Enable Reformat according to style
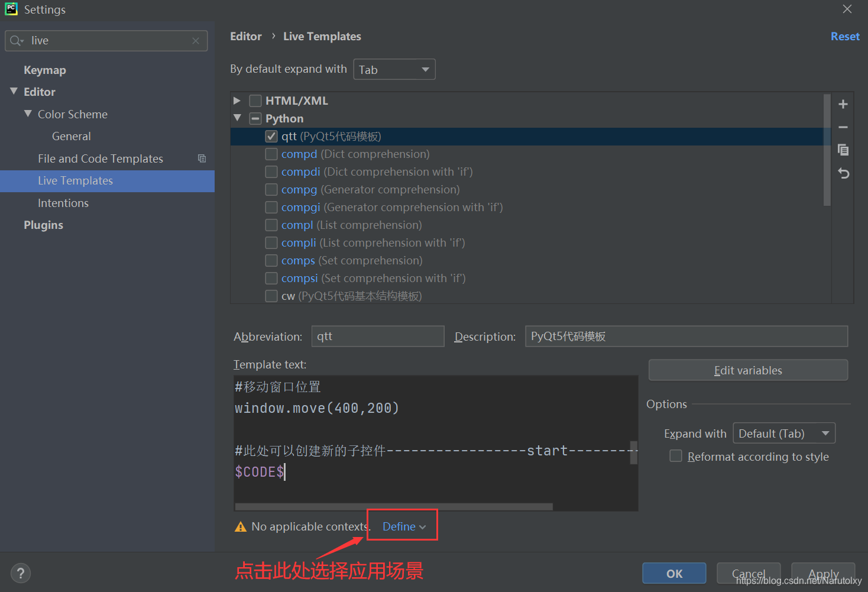The height and width of the screenshot is (592, 868). (x=676, y=456)
